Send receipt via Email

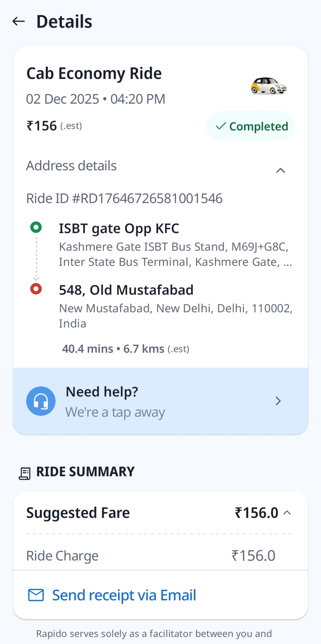124,595
